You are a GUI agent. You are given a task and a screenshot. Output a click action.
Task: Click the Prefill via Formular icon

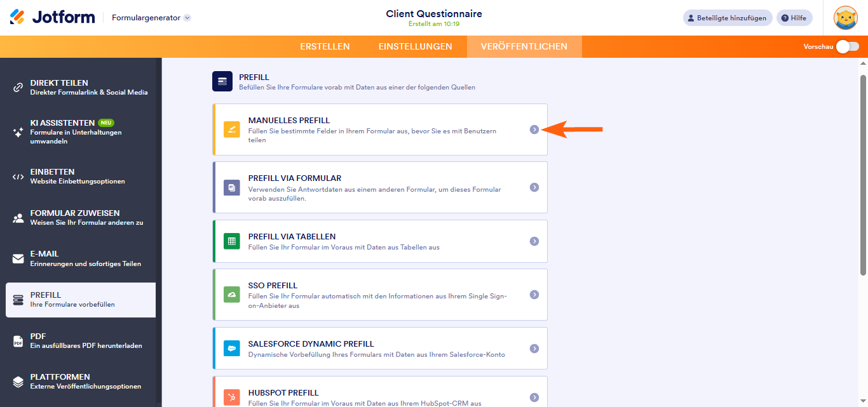[x=232, y=187]
